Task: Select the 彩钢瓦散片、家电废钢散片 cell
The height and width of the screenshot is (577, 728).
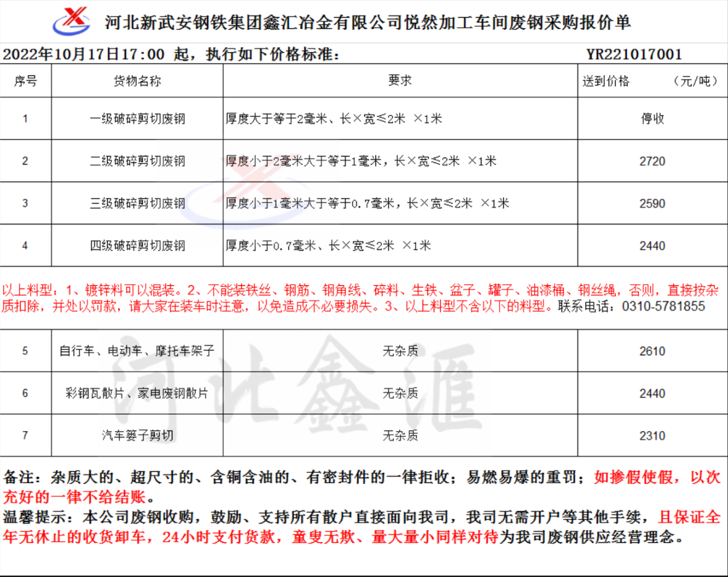Action: 137,393
